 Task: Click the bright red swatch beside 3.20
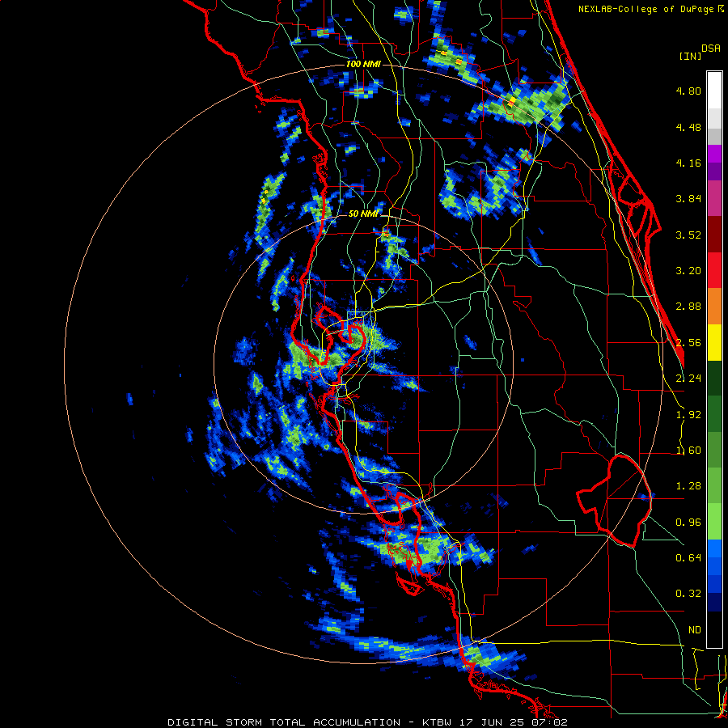click(x=714, y=270)
